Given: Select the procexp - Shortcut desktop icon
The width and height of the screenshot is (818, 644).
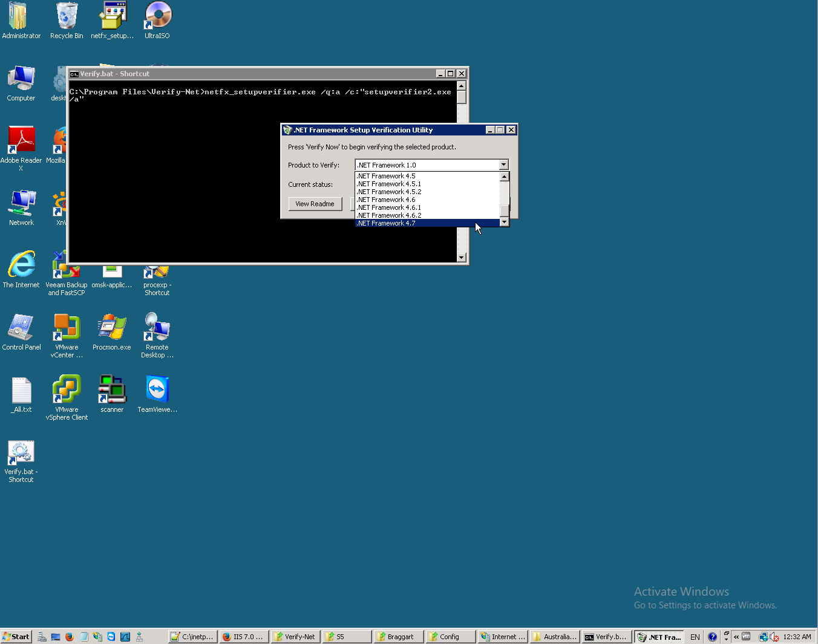Looking at the screenshot, I should [157, 282].
